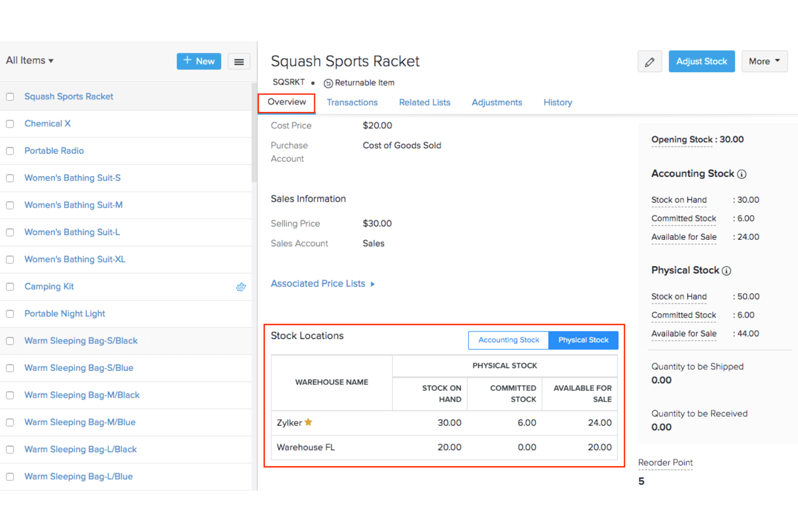Click the plus icon on the New button

(x=187, y=61)
